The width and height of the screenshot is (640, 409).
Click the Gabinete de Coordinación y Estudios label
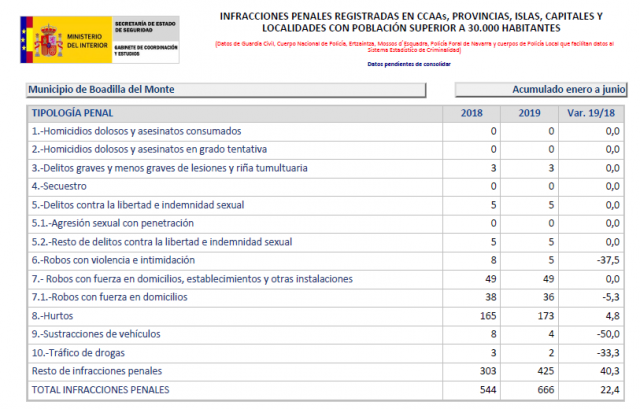point(146,50)
